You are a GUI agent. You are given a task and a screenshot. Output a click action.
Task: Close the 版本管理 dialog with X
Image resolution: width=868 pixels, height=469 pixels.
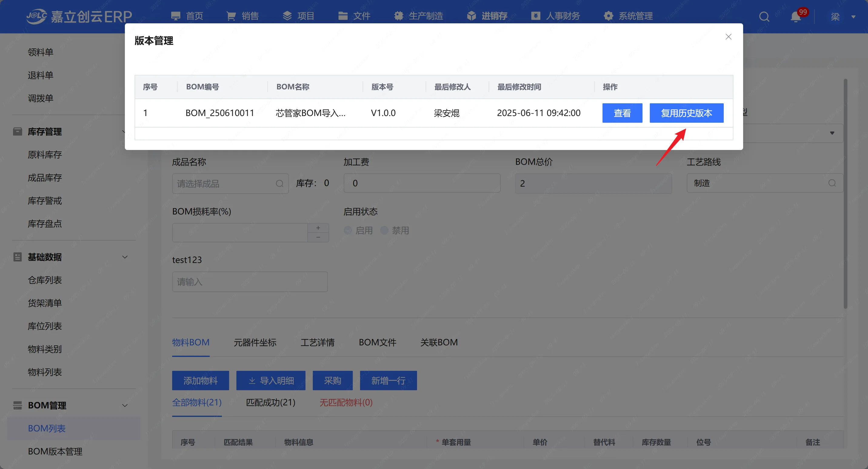click(x=728, y=37)
